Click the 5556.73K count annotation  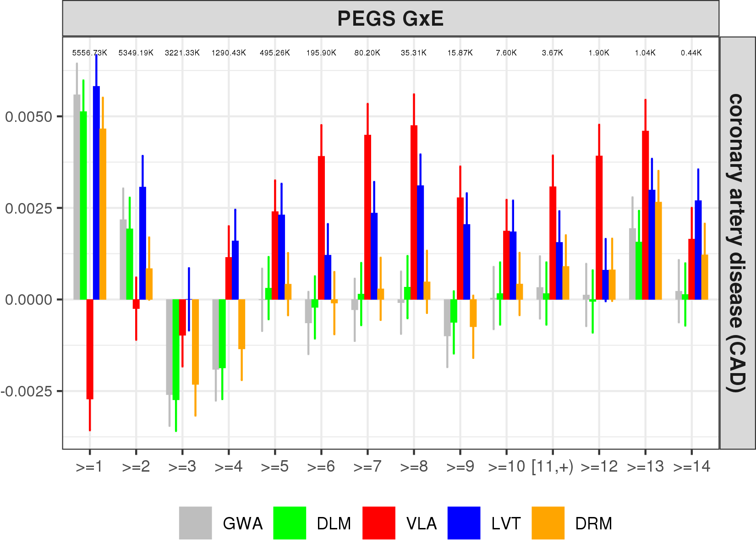pos(90,53)
